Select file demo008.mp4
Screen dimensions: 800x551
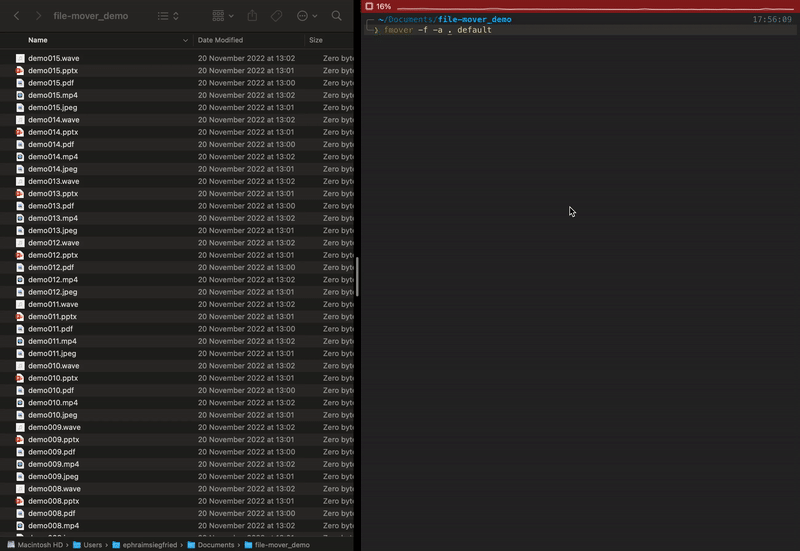pos(54,525)
